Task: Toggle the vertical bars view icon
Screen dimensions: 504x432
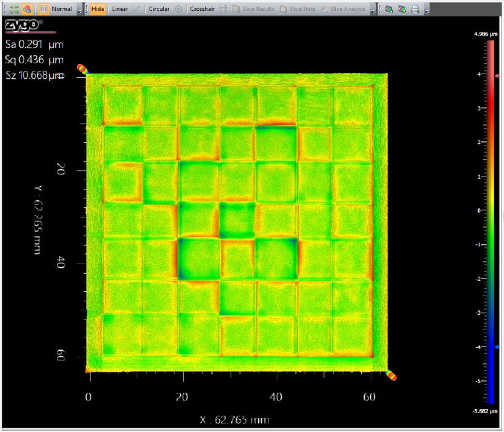Action: click(44, 9)
